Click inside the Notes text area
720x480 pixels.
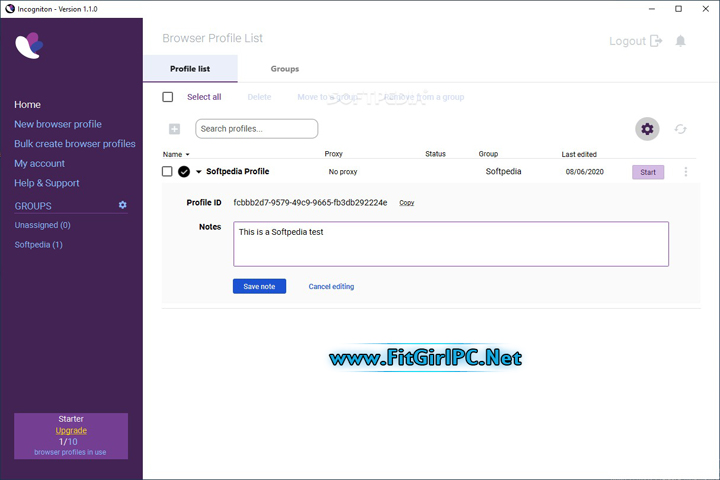[x=451, y=244]
